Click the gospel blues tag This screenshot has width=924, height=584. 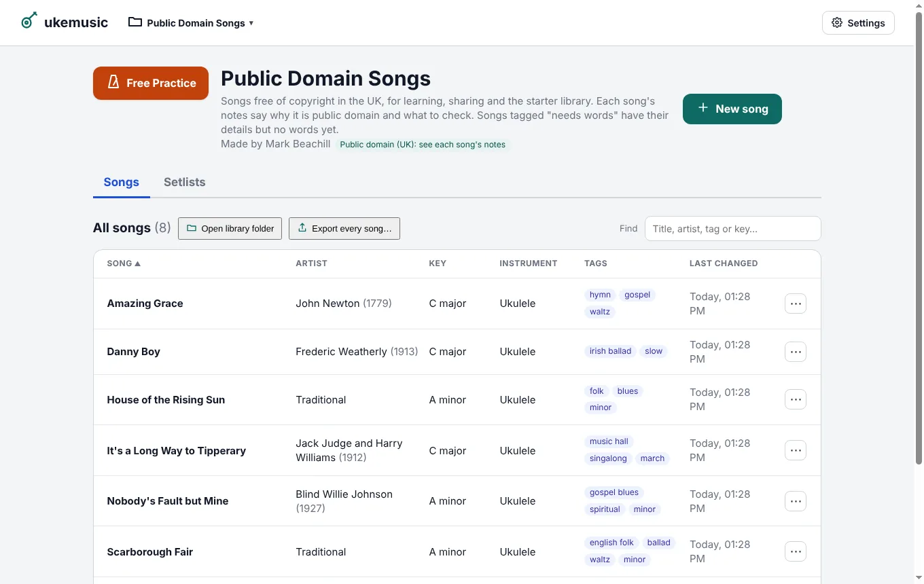coord(614,492)
